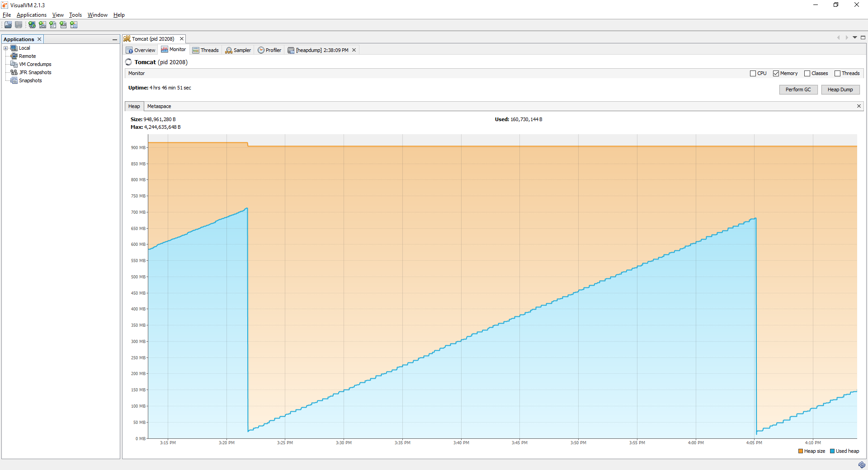This screenshot has width=868, height=470.
Task: Open the Applications menu
Action: coord(32,15)
